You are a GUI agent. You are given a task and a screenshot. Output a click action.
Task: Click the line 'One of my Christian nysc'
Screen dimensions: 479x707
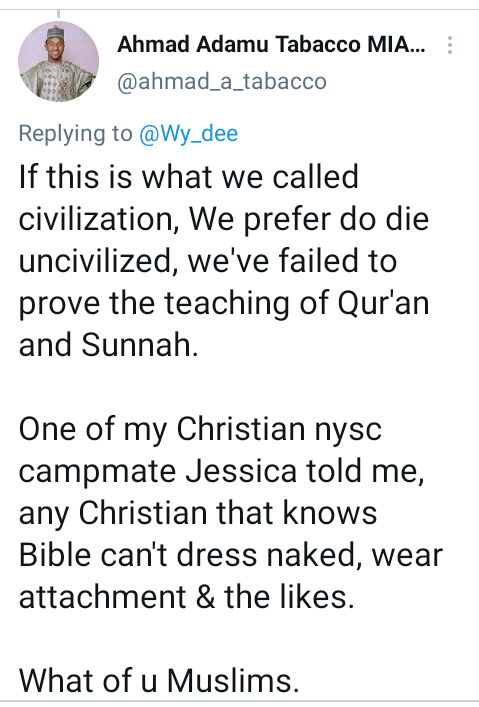click(x=200, y=429)
